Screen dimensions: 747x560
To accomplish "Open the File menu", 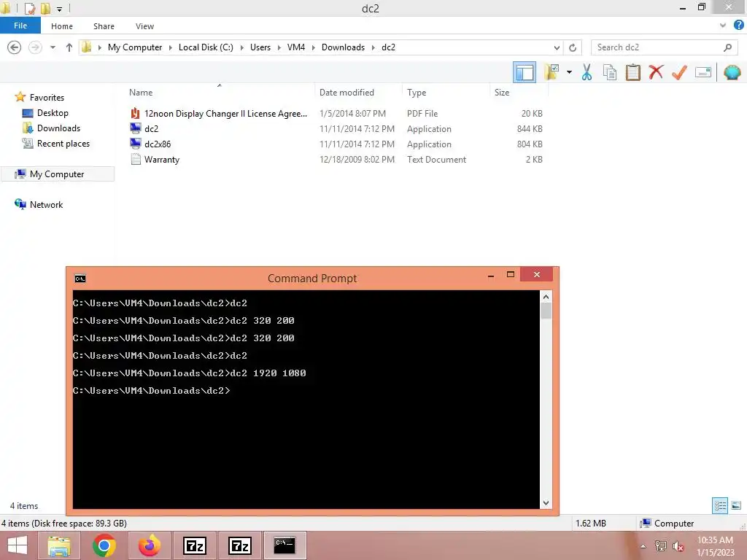I will 20,26.
